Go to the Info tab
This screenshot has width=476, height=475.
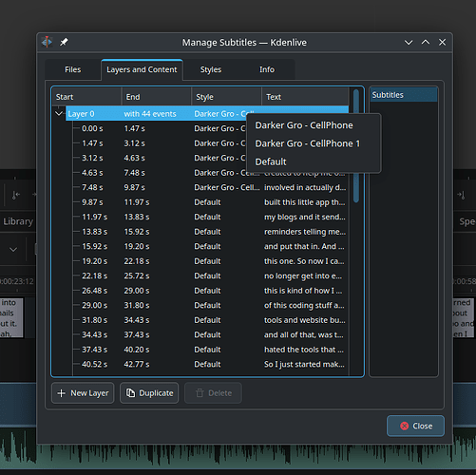coord(267,69)
